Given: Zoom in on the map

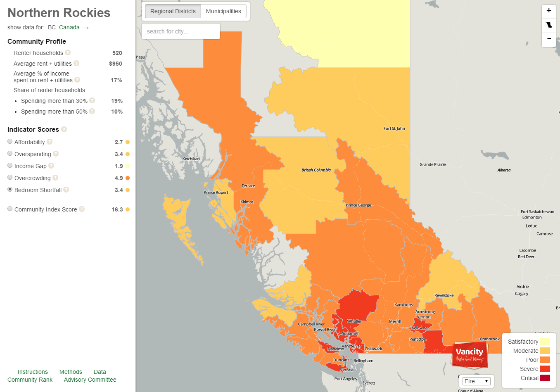Looking at the screenshot, I should pyautogui.click(x=548, y=11).
